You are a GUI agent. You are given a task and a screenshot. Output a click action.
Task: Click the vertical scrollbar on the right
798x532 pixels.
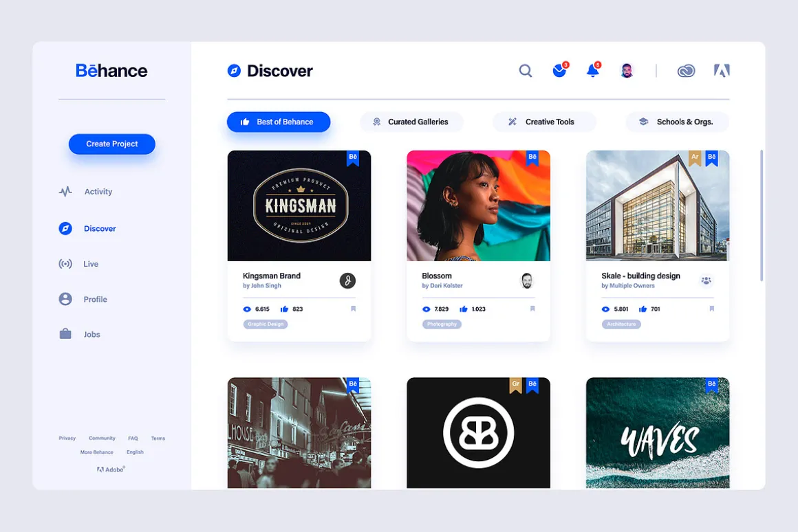pos(762,215)
